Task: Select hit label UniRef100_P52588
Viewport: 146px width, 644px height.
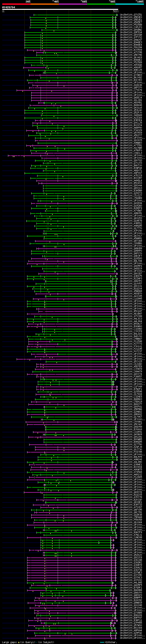Action: [131, 25]
